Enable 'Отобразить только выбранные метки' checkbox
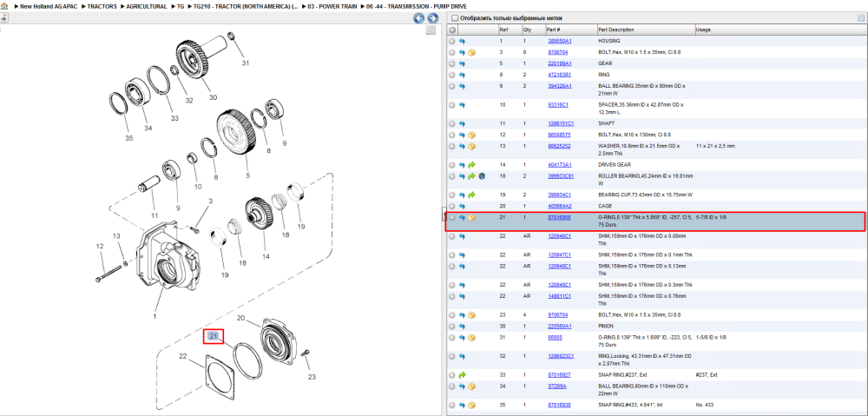The width and height of the screenshot is (868, 416). pos(454,18)
